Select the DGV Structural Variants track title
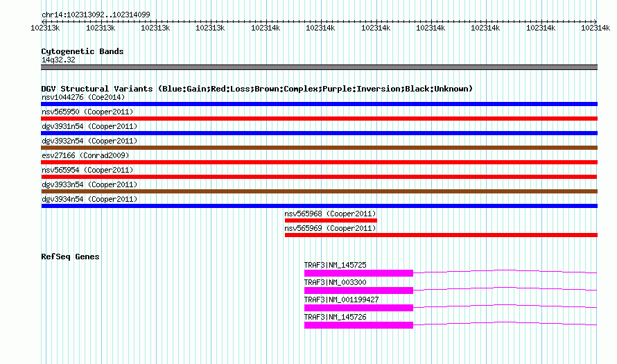This screenshot has height=364, width=617. (x=257, y=89)
